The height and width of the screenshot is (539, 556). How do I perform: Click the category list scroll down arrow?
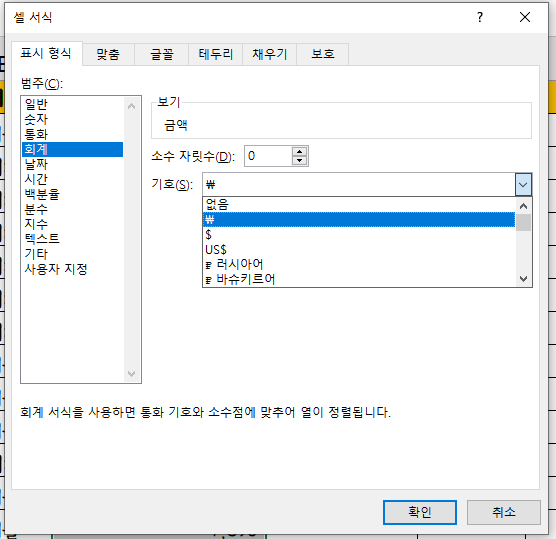(x=132, y=374)
